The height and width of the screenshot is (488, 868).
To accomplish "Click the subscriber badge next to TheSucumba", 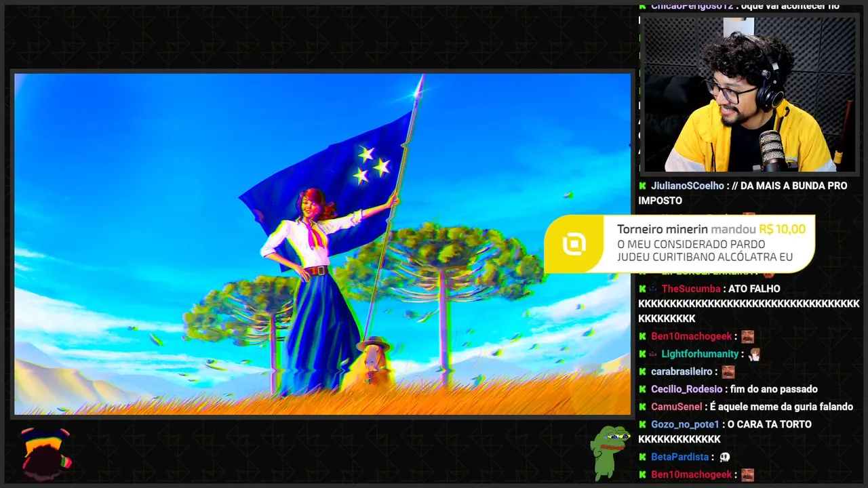I will click(x=654, y=289).
